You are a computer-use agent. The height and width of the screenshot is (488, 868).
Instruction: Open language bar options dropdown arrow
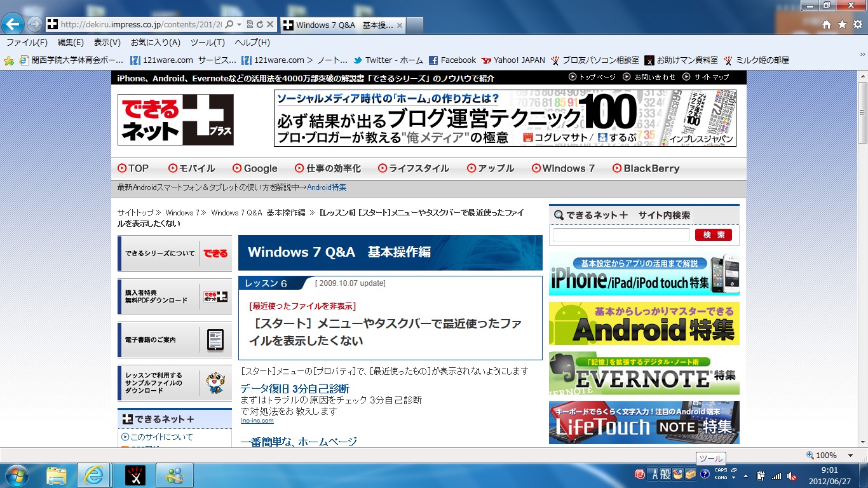tap(733, 478)
